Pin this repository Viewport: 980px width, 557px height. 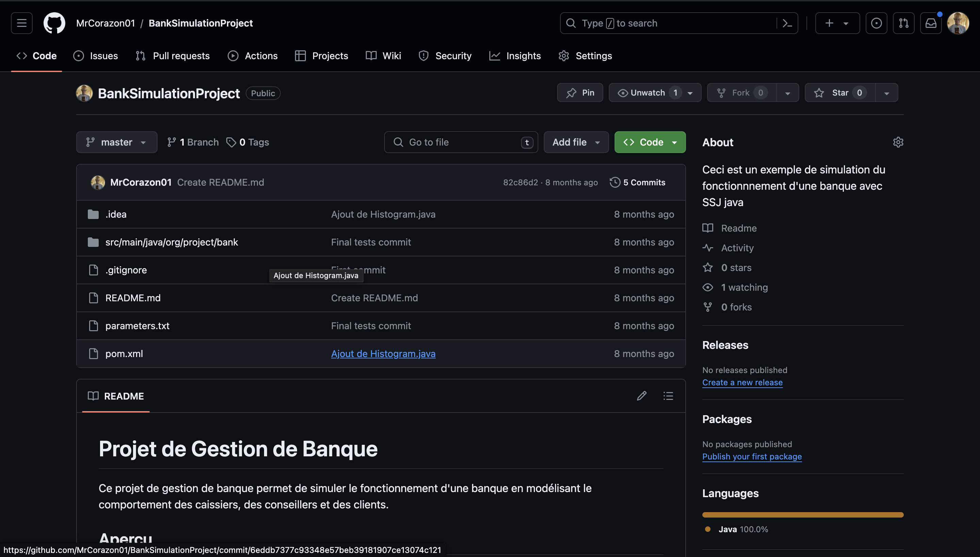579,92
